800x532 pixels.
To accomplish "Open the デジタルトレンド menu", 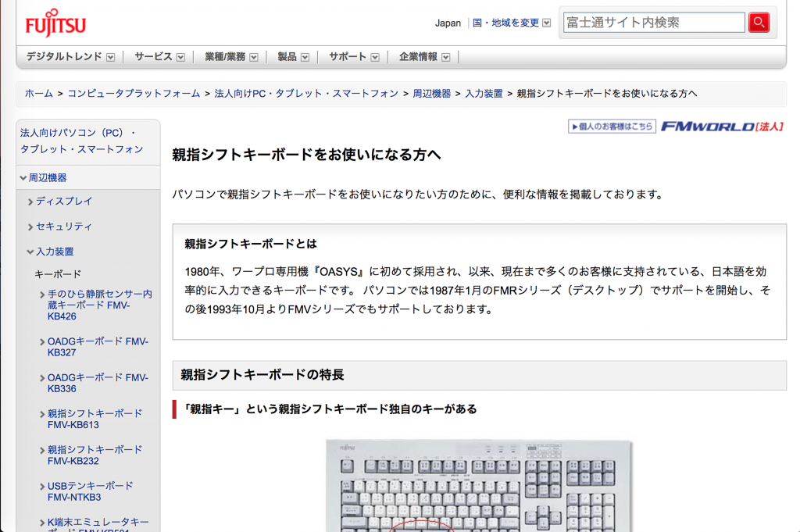I will pyautogui.click(x=70, y=56).
